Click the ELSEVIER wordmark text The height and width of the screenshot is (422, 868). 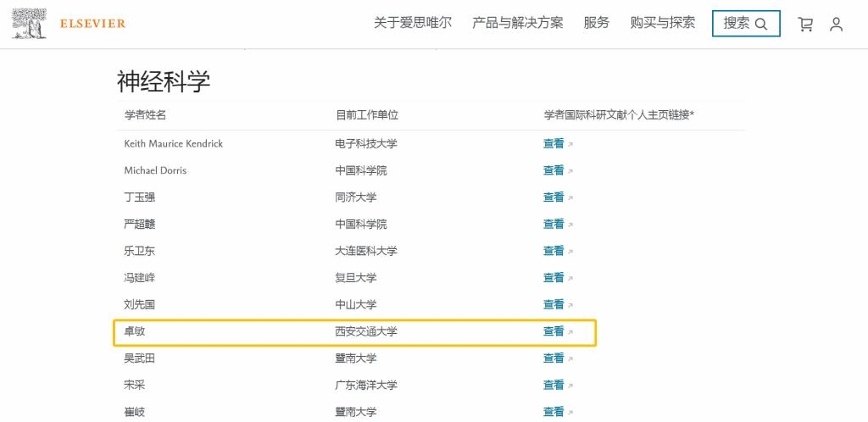pos(92,24)
